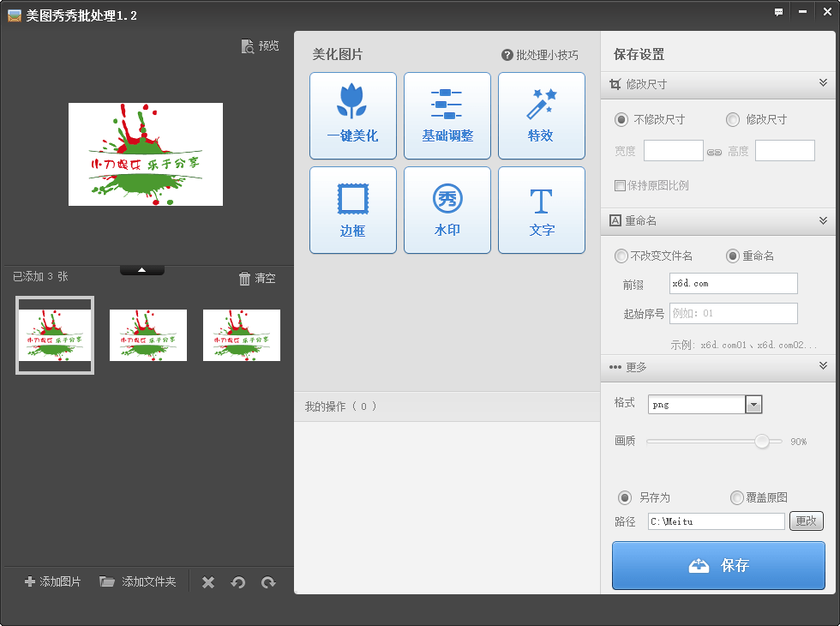
Task: Select the first image thumbnail
Action: 54,334
